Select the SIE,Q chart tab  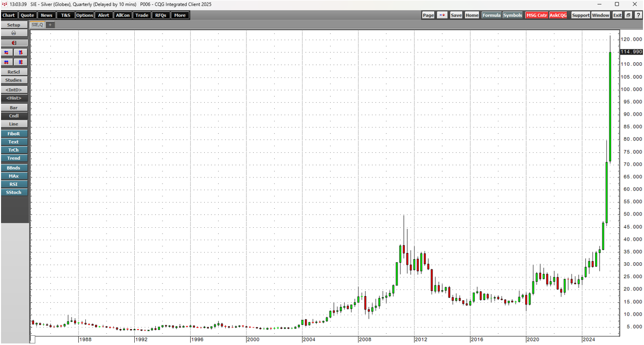point(38,25)
